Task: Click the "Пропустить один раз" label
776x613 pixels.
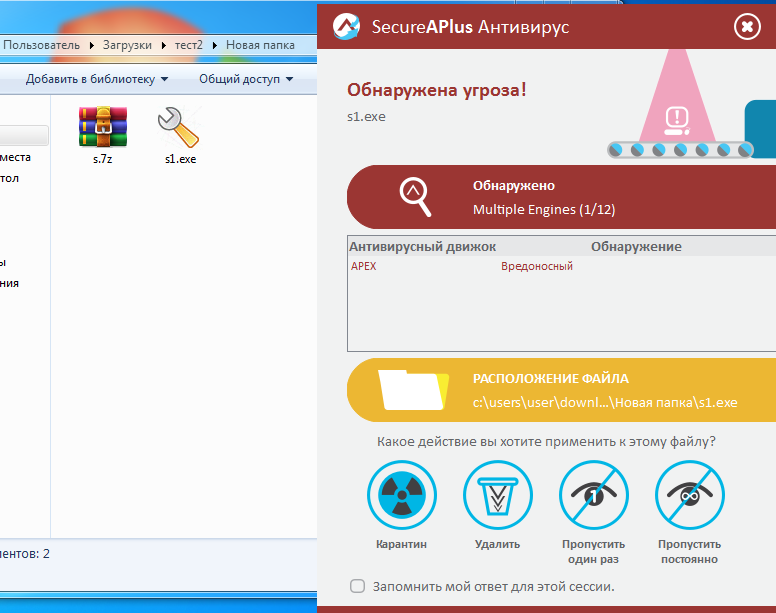Action: tap(593, 552)
